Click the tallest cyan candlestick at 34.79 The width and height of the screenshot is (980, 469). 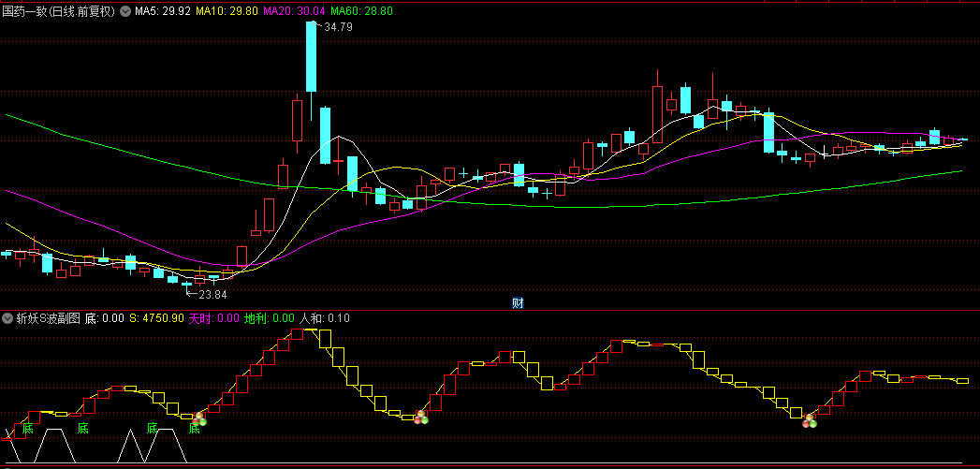[x=311, y=56]
